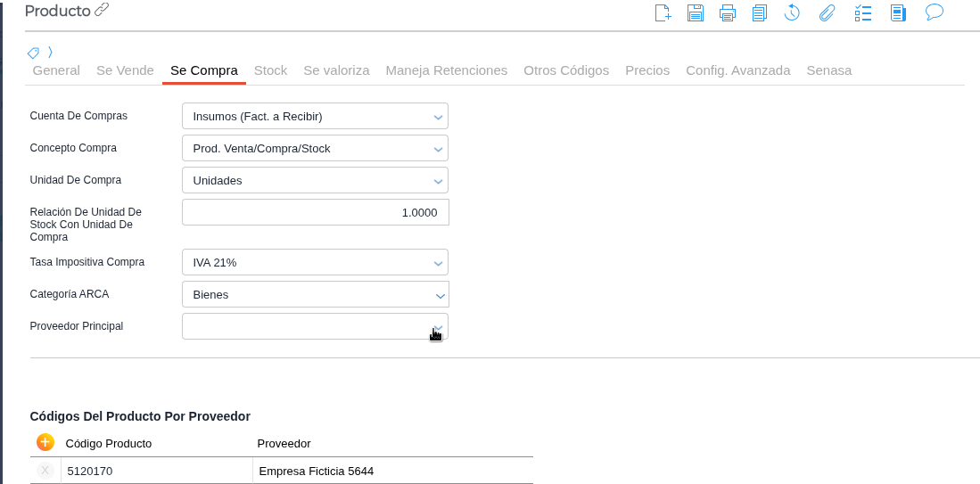Add a new supplier code row
The width and height of the screenshot is (980, 484).
tap(45, 441)
